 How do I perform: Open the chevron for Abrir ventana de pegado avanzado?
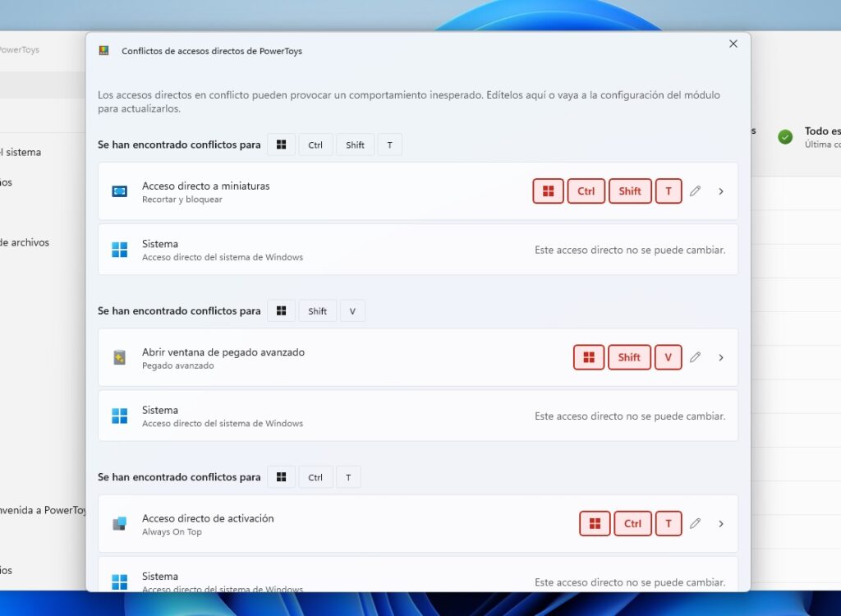pyautogui.click(x=721, y=357)
